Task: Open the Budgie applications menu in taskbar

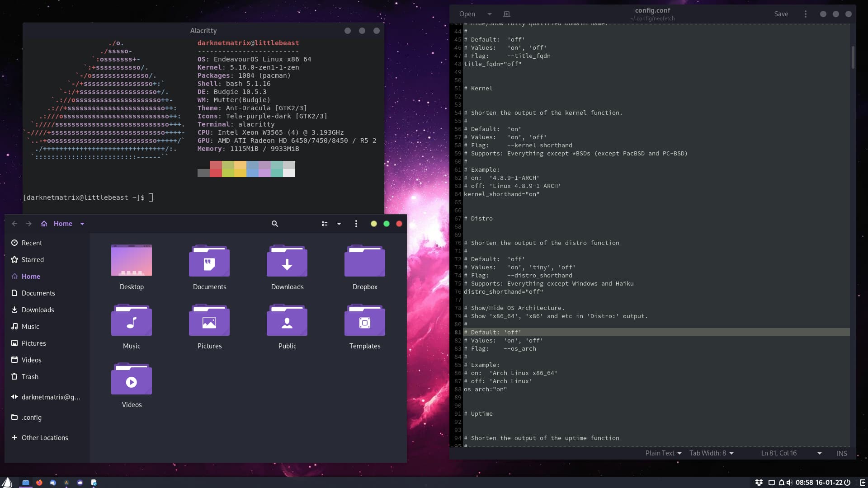Action: 7,483
